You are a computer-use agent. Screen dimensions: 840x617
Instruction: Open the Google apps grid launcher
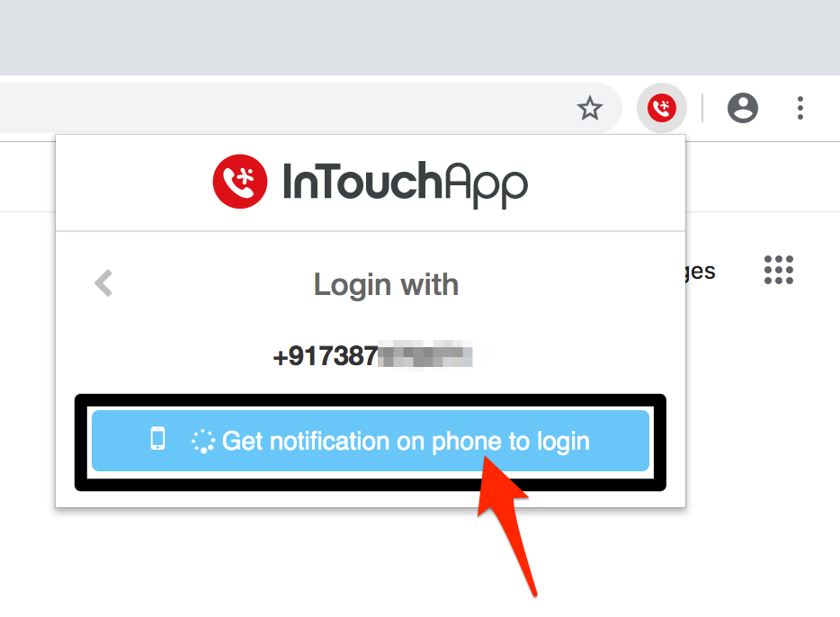click(778, 270)
